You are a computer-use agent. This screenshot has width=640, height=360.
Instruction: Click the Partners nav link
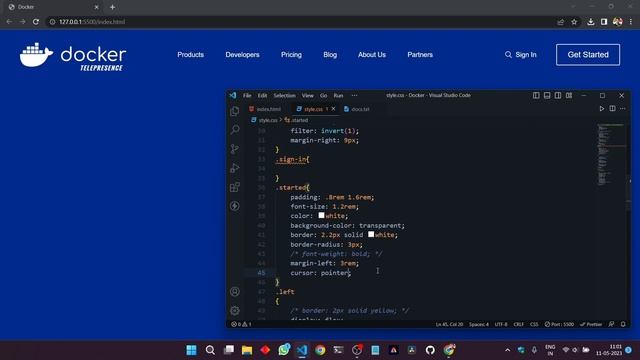(420, 55)
